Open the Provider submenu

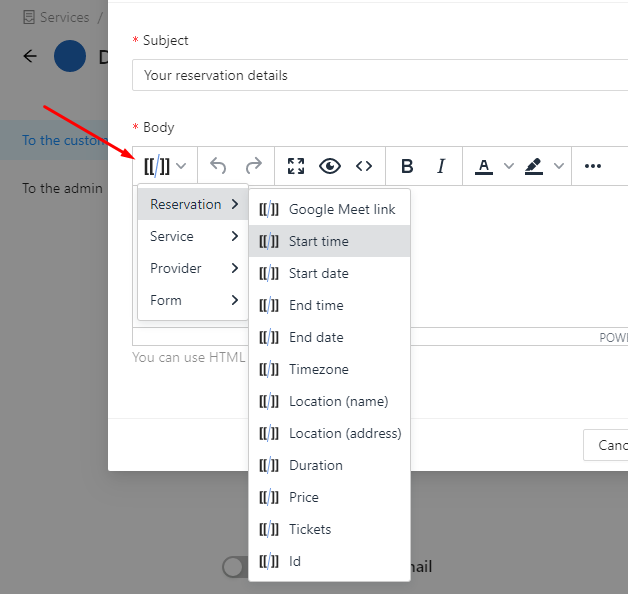coord(193,268)
